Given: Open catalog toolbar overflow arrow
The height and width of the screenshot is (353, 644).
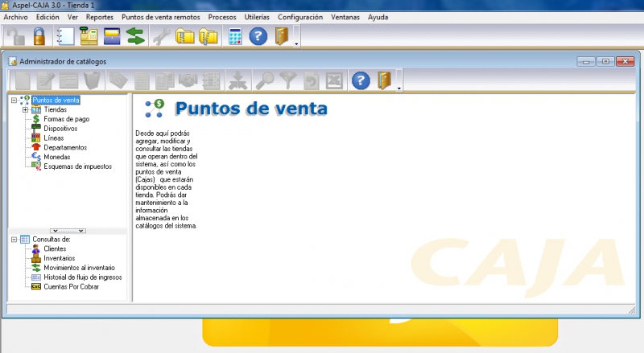Looking at the screenshot, I should pyautogui.click(x=398, y=88).
